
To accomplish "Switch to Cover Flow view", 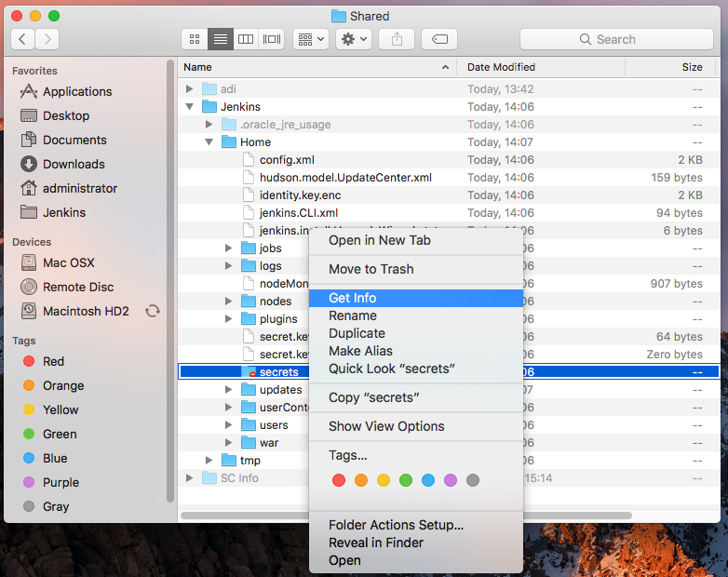I will click(272, 39).
